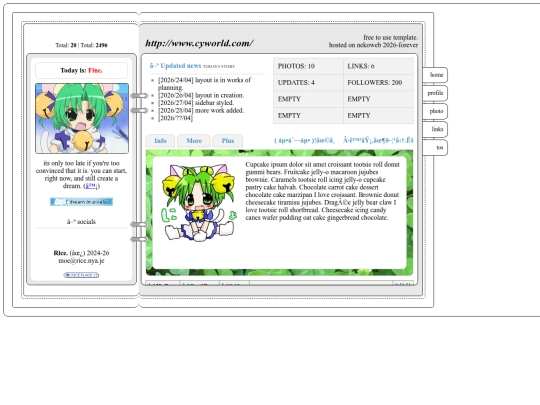Image resolution: width=540 pixels, height=405 pixels.
Task: Click the 'FOLLOWERS: 200' cell
Action: [x=378, y=83]
